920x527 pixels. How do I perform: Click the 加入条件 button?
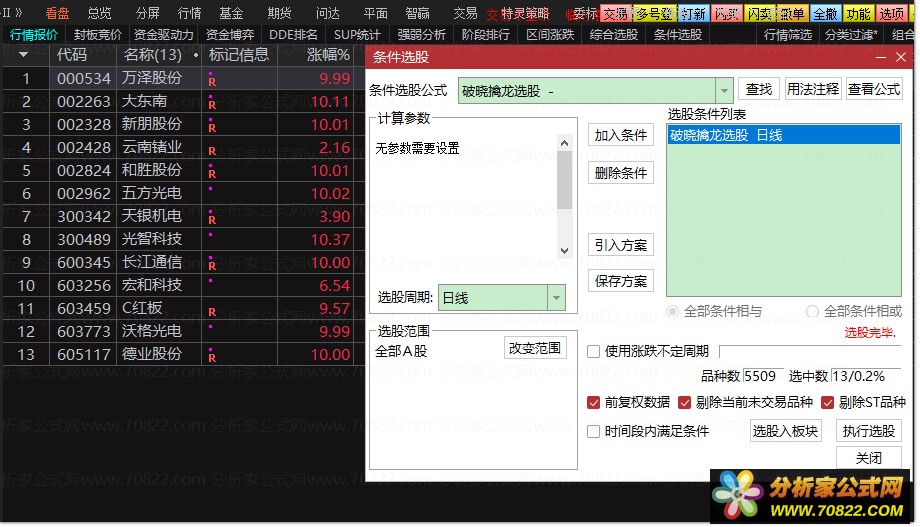pyautogui.click(x=620, y=136)
